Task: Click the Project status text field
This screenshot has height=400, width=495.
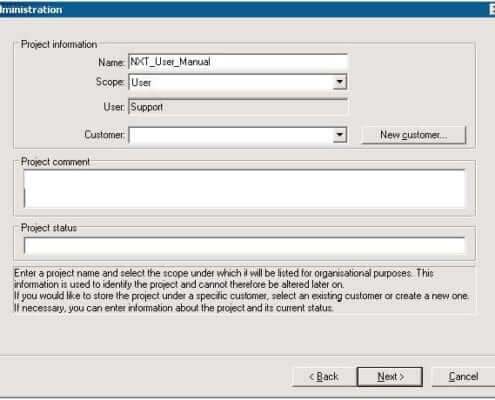Action: coord(244,246)
